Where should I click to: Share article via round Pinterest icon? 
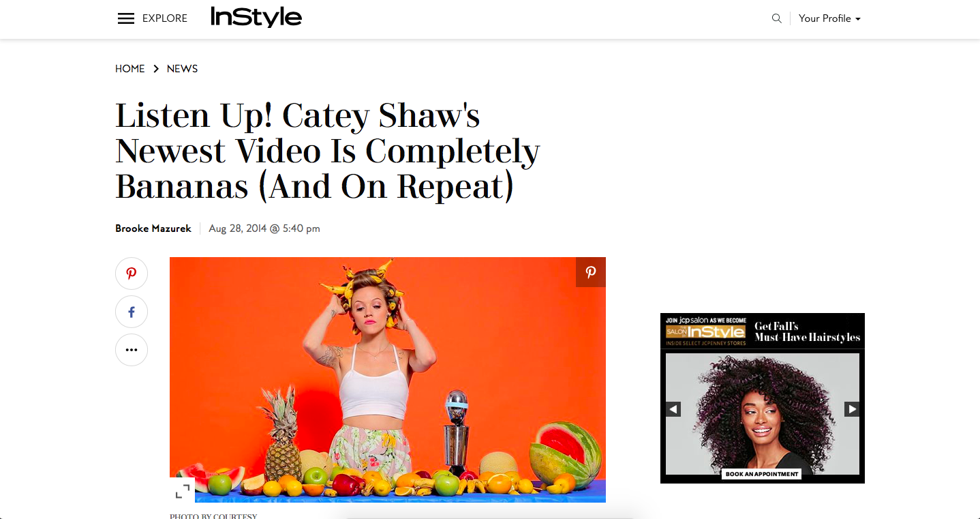(132, 273)
